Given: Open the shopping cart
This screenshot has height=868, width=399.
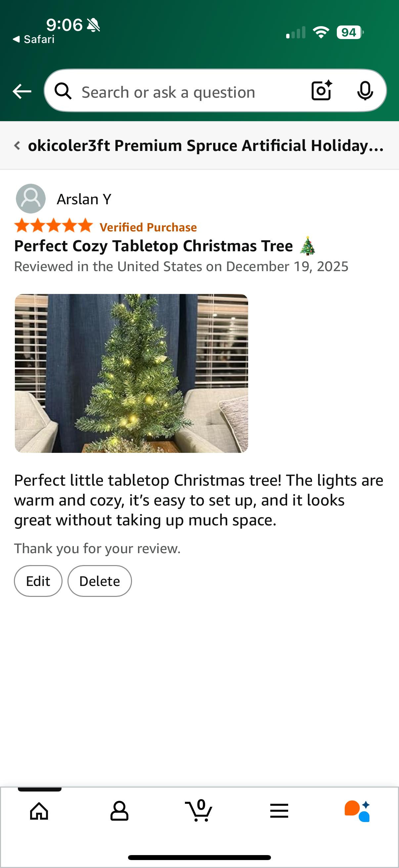Looking at the screenshot, I should tap(199, 811).
